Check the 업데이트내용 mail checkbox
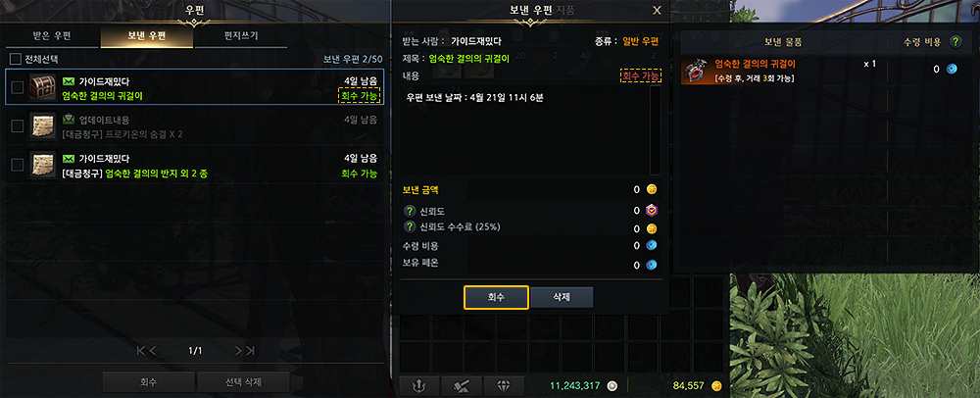Image resolution: width=980 pixels, height=398 pixels. 18,126
